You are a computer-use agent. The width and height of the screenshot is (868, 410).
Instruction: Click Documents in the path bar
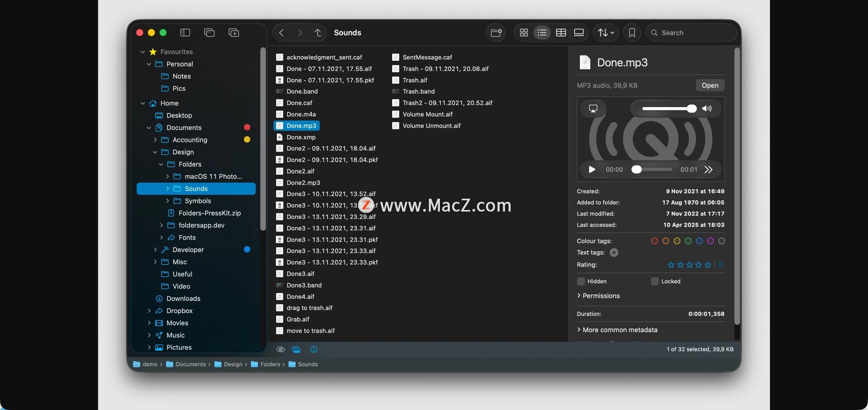[x=190, y=364]
